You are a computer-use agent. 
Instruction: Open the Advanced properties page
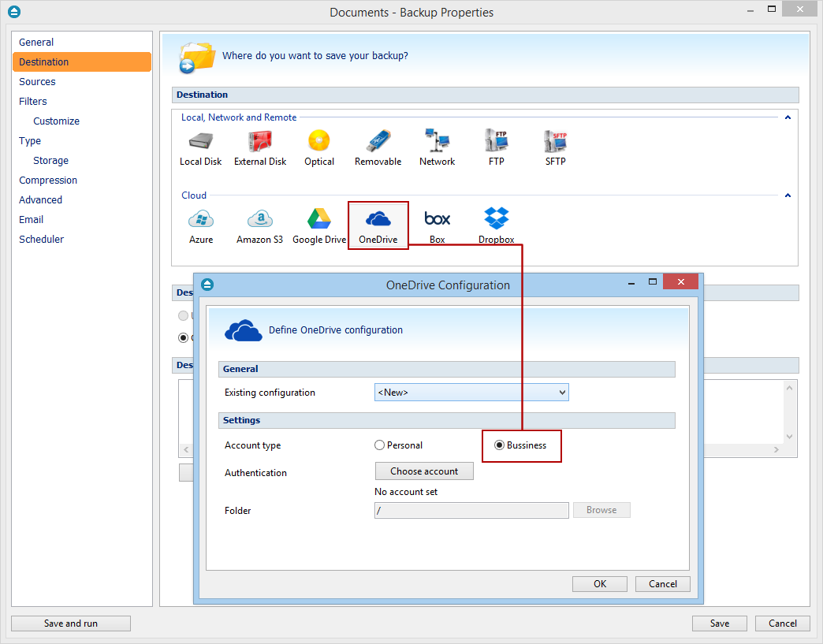click(x=82, y=199)
